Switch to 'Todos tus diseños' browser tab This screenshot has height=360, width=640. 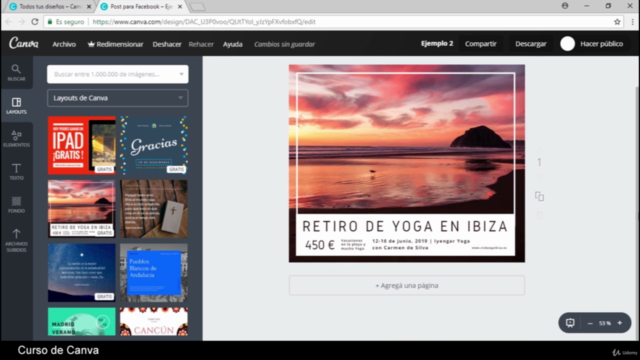[x=50, y=7]
